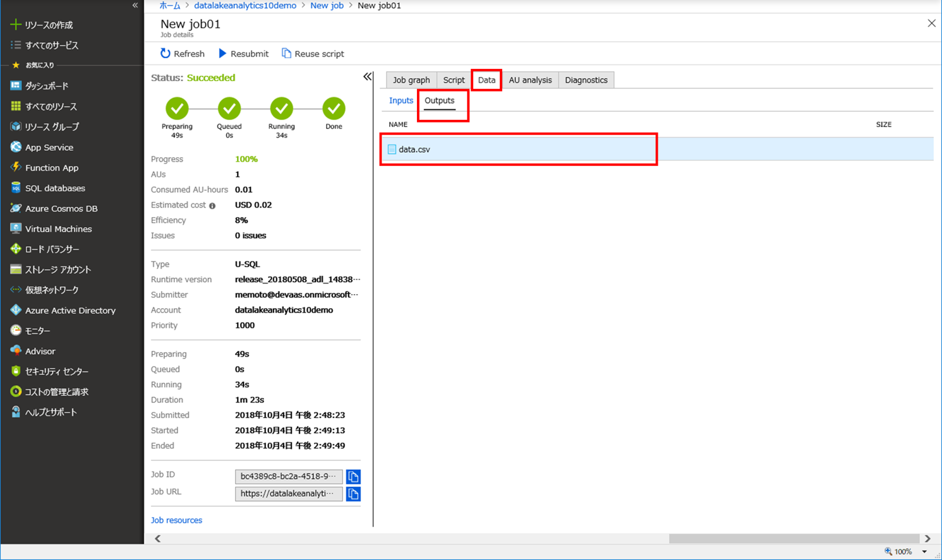Refresh the job details
This screenshot has width=942, height=560.
click(183, 54)
